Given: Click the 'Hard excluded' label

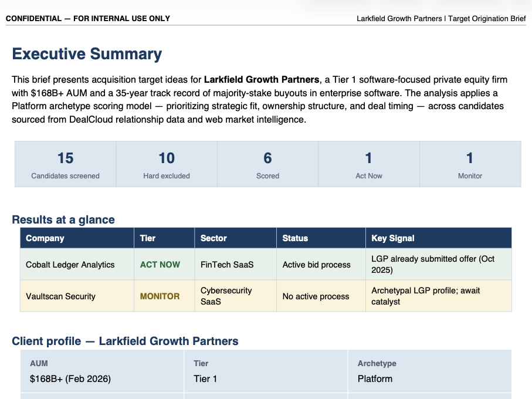Looking at the screenshot, I should 167,176.
